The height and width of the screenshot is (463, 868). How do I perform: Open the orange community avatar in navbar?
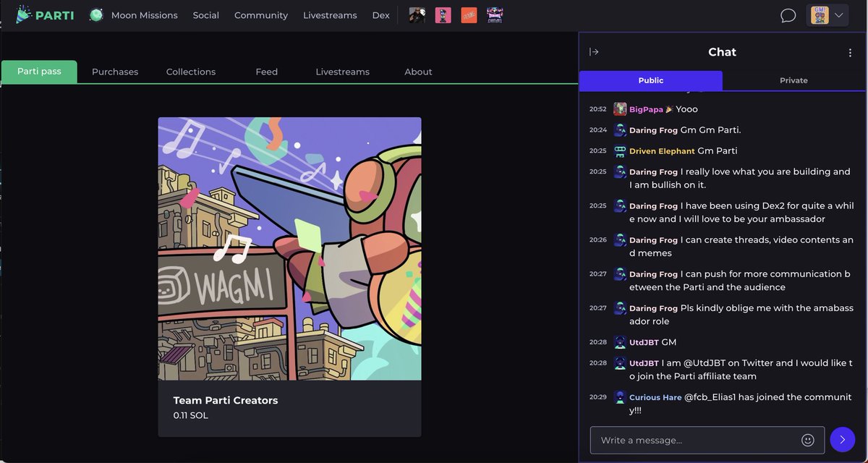coord(469,14)
